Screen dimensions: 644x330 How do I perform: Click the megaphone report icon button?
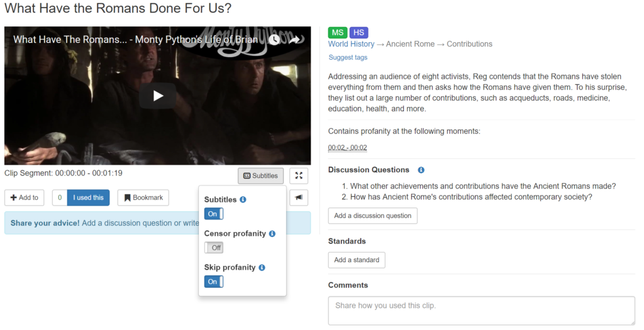point(299,197)
